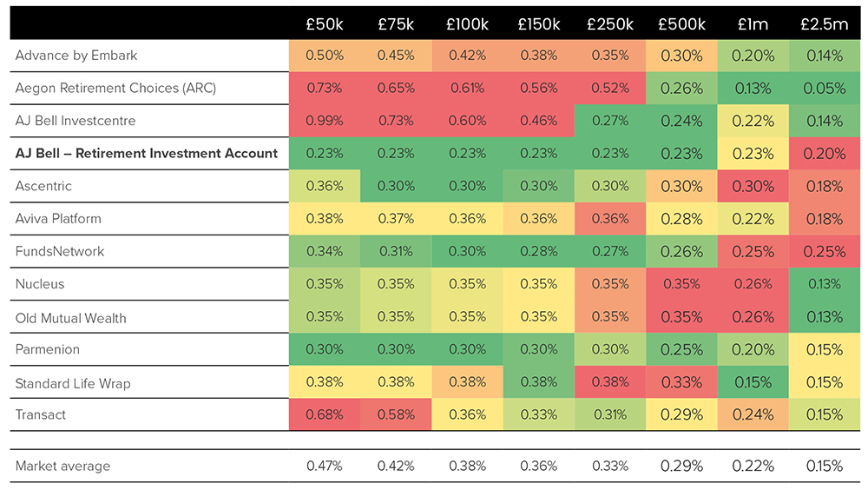Screen dimensions: 868x490
Task: Click Transact's red 0.68% cell
Action: [324, 414]
